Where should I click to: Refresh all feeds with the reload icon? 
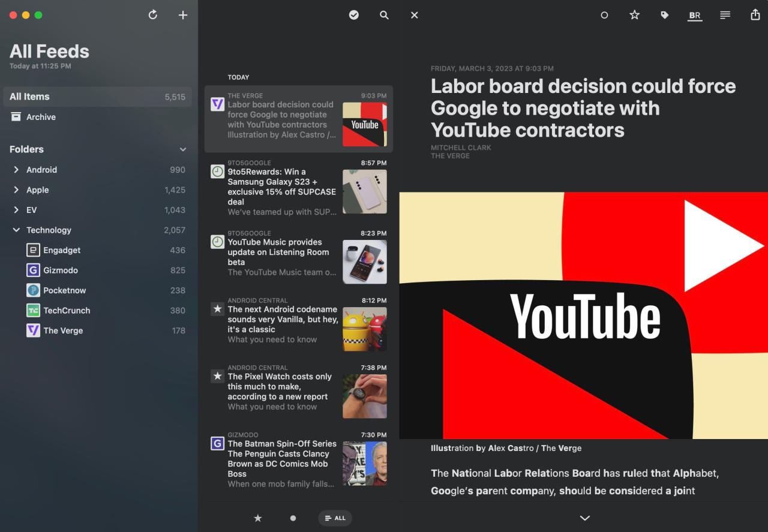tap(153, 14)
